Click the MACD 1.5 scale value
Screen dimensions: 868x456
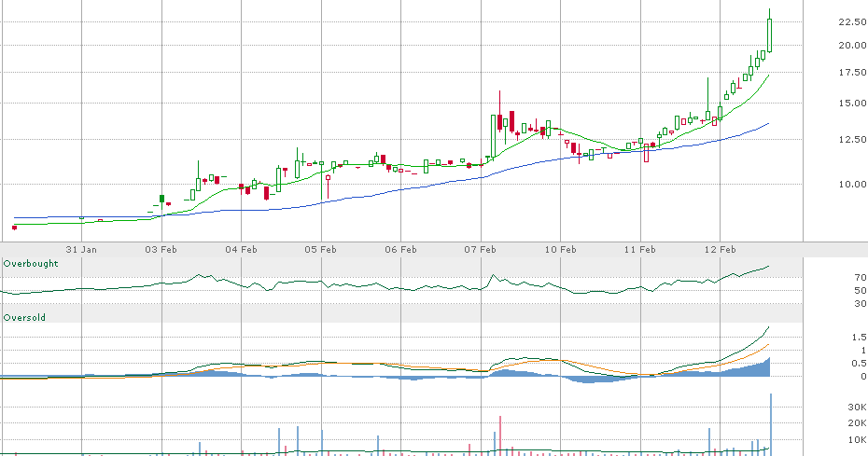(x=860, y=337)
